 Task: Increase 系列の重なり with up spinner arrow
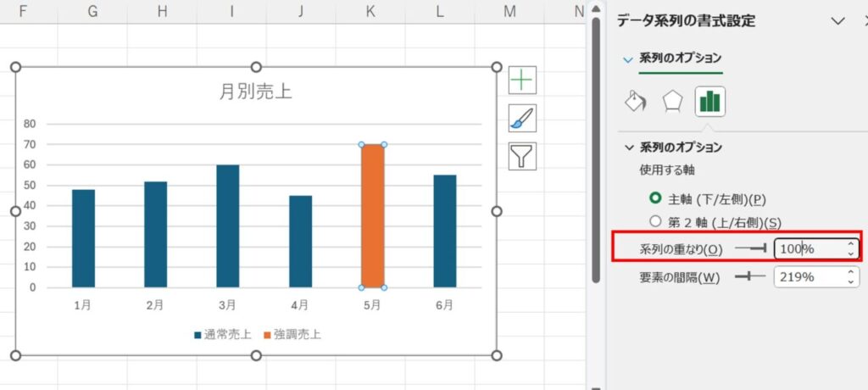[x=851, y=244]
